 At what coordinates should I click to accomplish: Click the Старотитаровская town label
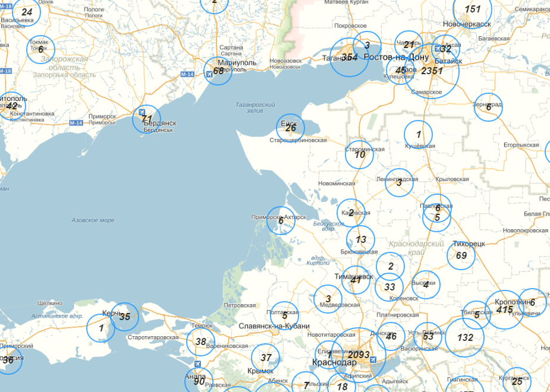[153, 337]
